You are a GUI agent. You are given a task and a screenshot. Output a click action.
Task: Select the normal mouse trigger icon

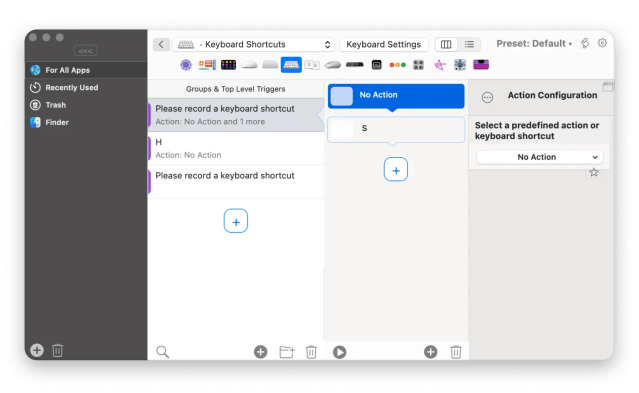(333, 65)
